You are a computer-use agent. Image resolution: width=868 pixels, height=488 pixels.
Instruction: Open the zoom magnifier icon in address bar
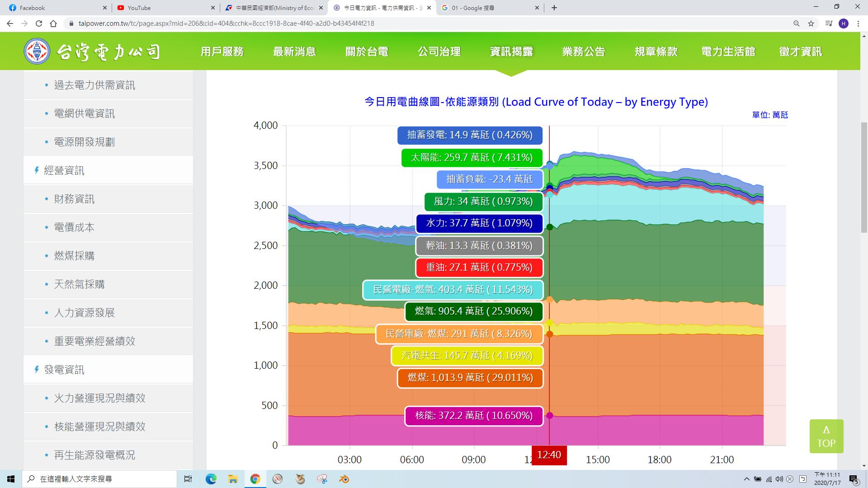[x=797, y=23]
